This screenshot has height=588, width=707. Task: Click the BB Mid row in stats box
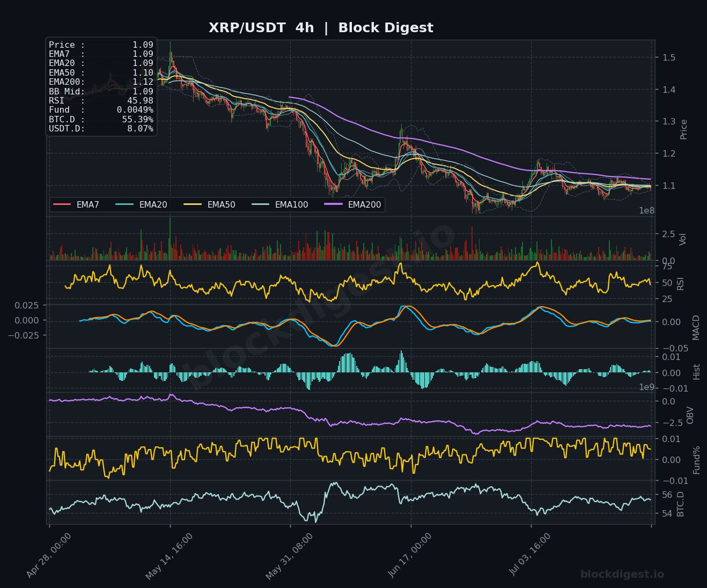coord(101,92)
